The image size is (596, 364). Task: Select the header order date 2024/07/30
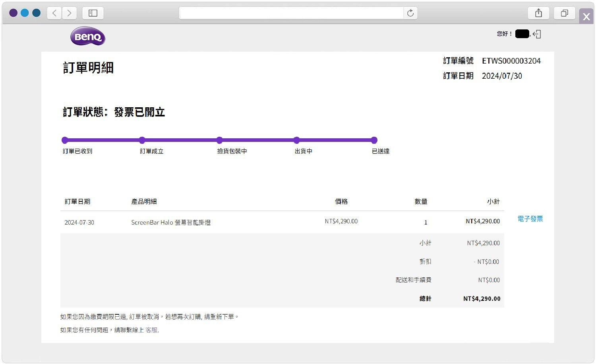(502, 76)
